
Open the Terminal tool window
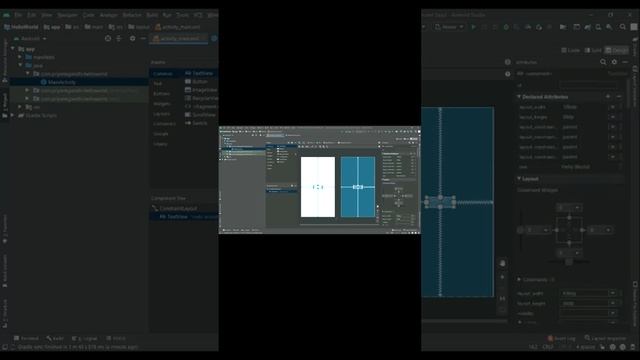[x=27, y=338]
